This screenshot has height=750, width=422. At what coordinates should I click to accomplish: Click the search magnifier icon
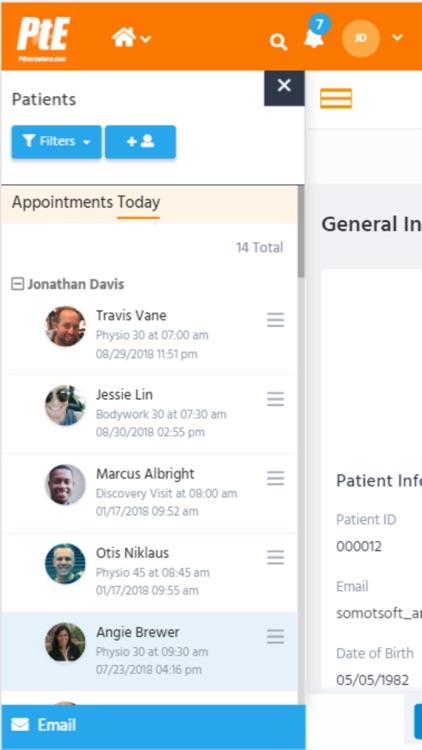click(x=278, y=42)
